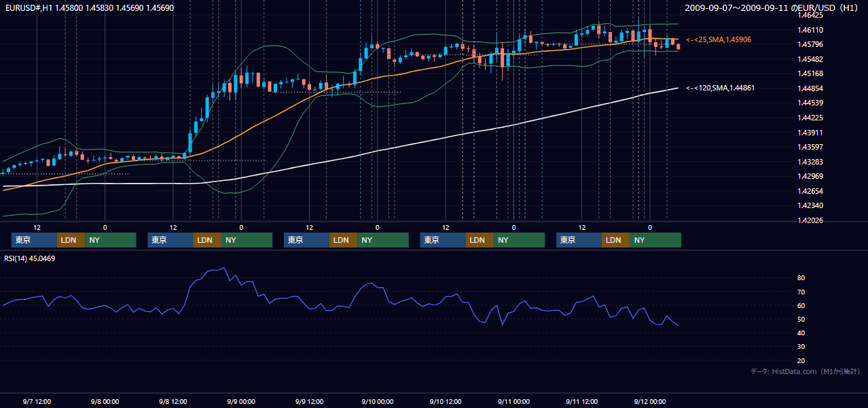Select the 1.44225 price axis value

coord(810,118)
